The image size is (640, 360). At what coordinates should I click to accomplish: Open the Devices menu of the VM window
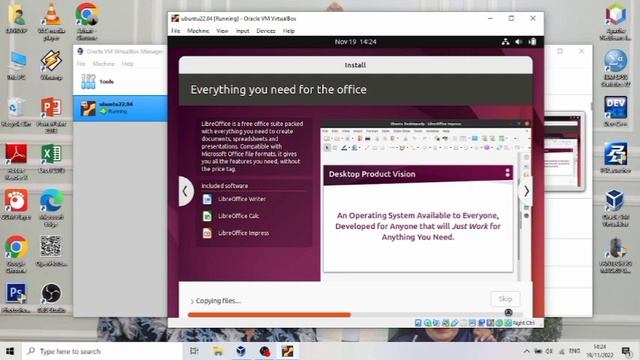coord(266,31)
